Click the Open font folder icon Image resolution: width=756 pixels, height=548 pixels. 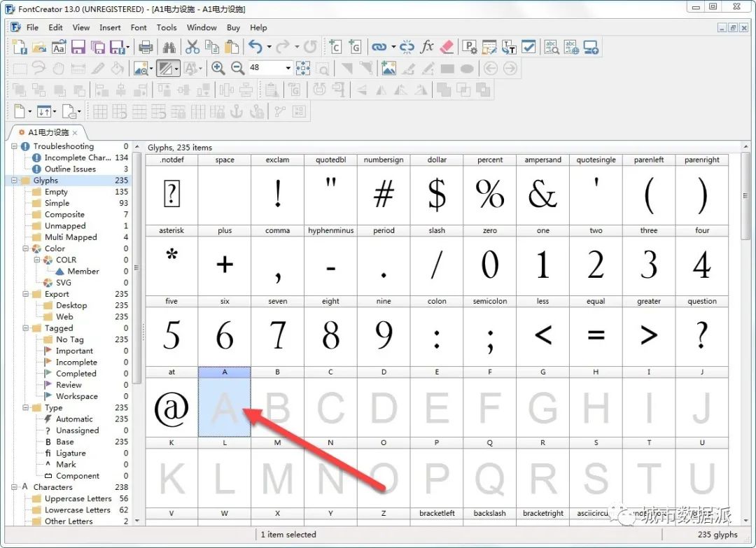(39, 47)
